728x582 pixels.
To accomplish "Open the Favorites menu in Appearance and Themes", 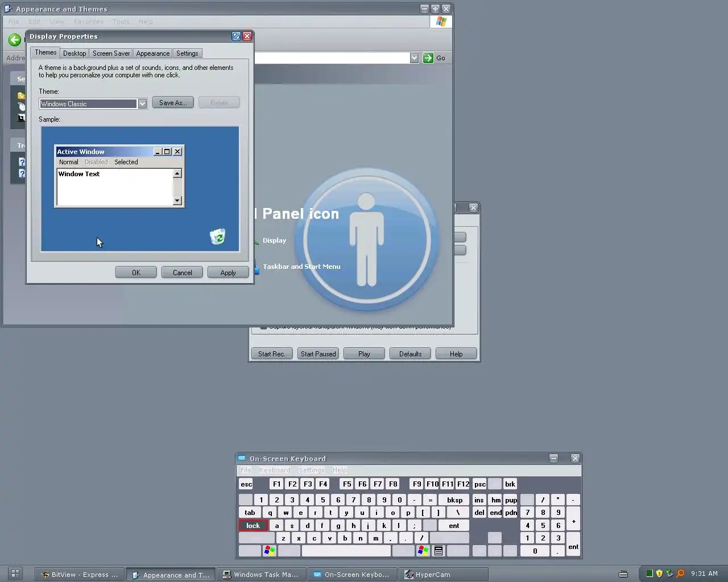I will (x=89, y=22).
